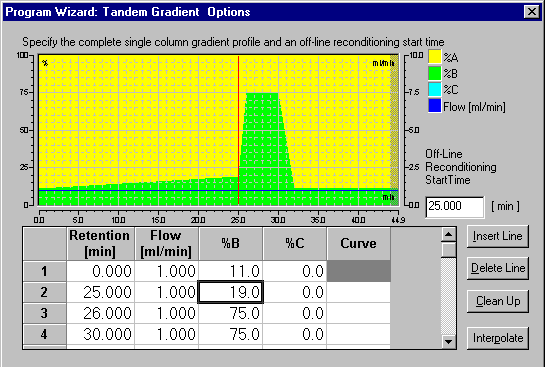The image size is (545, 367).
Task: Click the table scrollbar down arrow
Action: coord(448,342)
